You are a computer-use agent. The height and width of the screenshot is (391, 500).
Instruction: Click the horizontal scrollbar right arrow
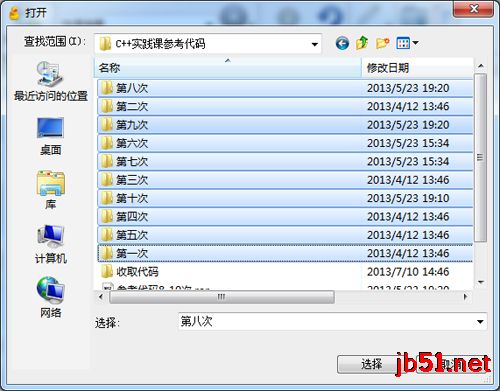coord(465,296)
